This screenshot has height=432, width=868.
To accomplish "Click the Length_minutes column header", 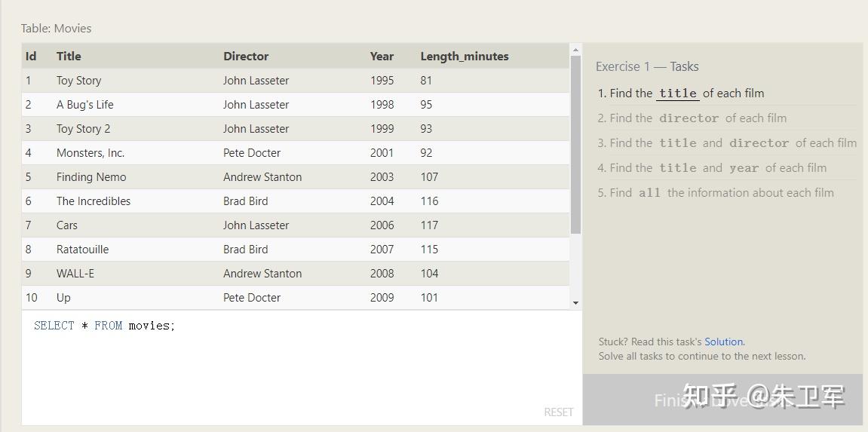I will tap(465, 57).
